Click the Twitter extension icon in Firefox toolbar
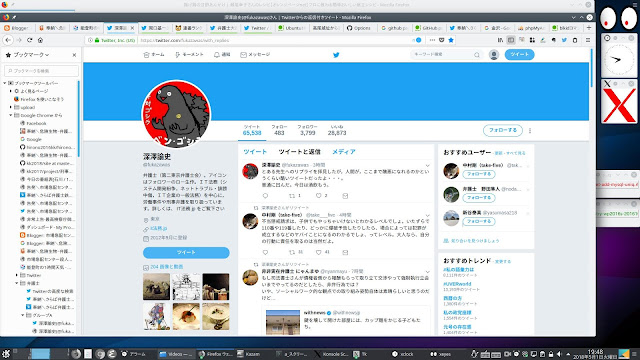Screen dimensions: 640x360 tap(564, 40)
